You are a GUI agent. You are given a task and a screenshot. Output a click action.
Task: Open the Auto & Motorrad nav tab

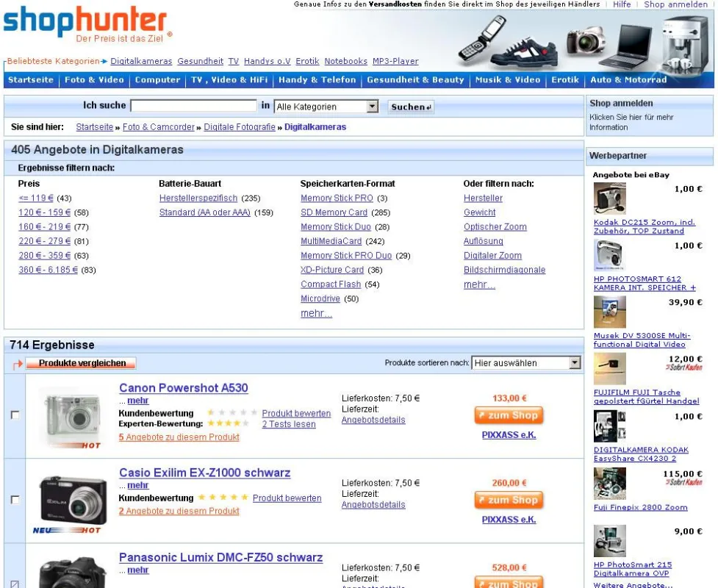click(x=628, y=79)
